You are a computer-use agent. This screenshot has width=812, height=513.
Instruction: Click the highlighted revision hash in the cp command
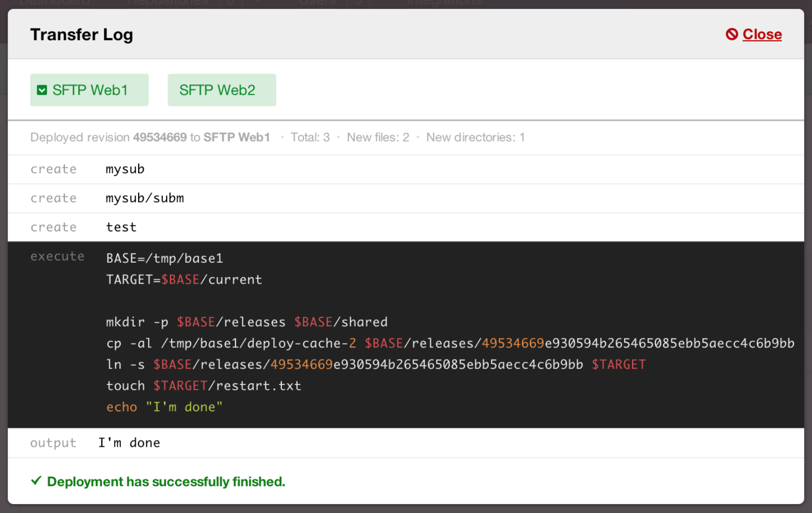511,343
